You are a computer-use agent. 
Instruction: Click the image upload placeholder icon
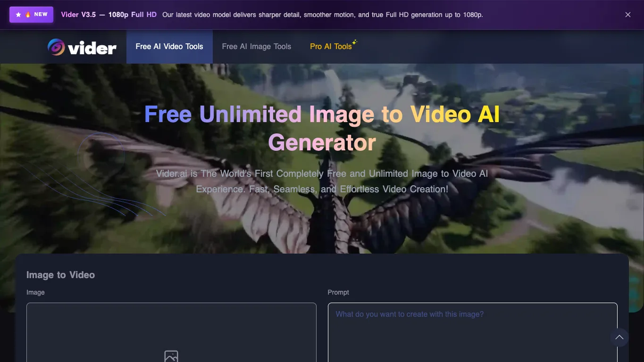tap(171, 356)
